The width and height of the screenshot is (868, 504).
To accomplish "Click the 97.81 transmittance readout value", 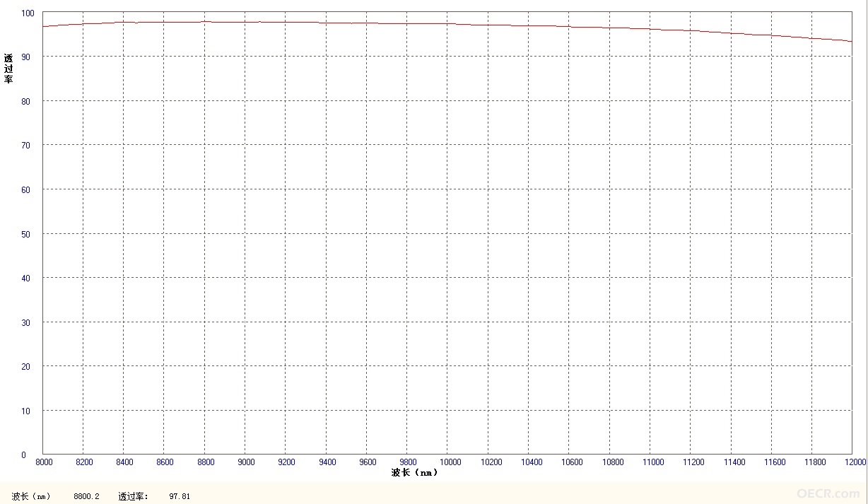I will coord(180,496).
